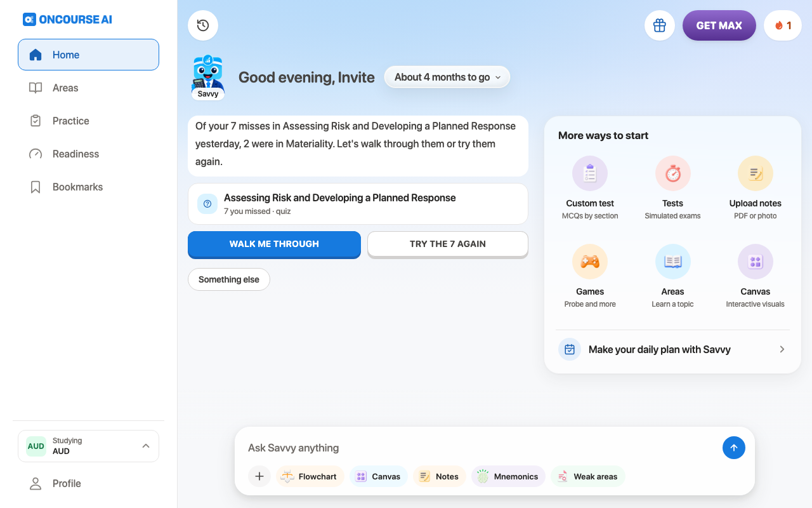Open Tests simulated exams
The image size is (812, 508).
pyautogui.click(x=672, y=189)
